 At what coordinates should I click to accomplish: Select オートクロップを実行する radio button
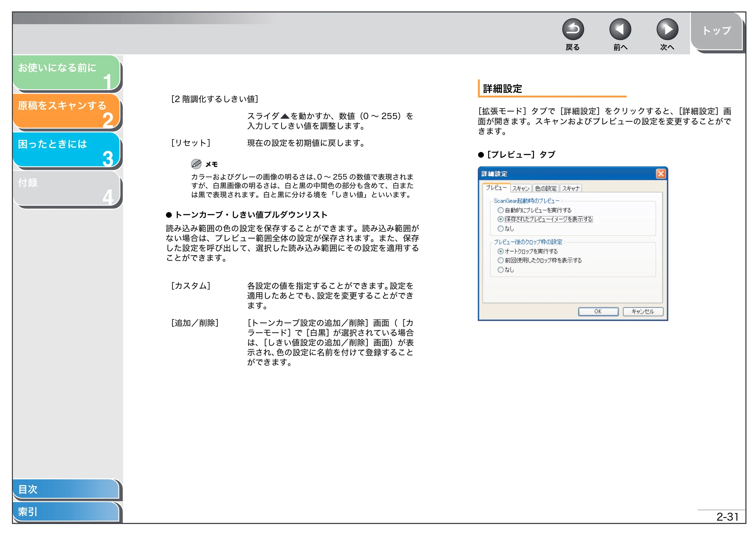[500, 251]
